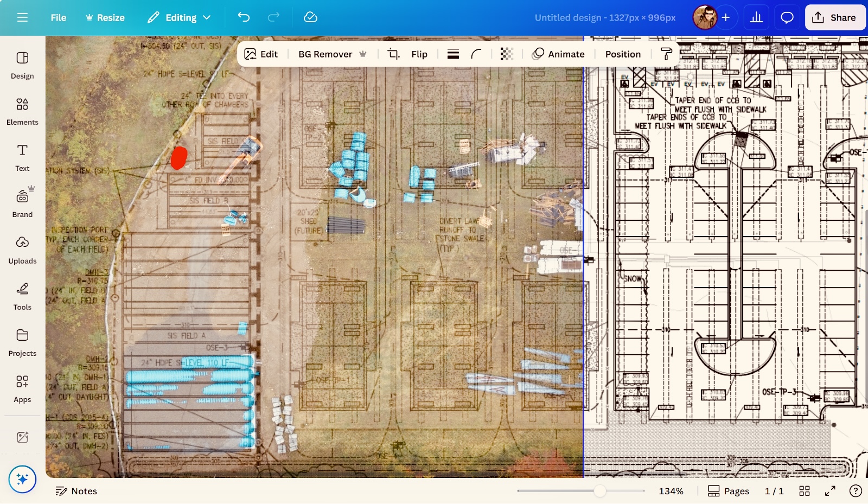Open the Animate options
868x504 pixels.
[x=559, y=54]
